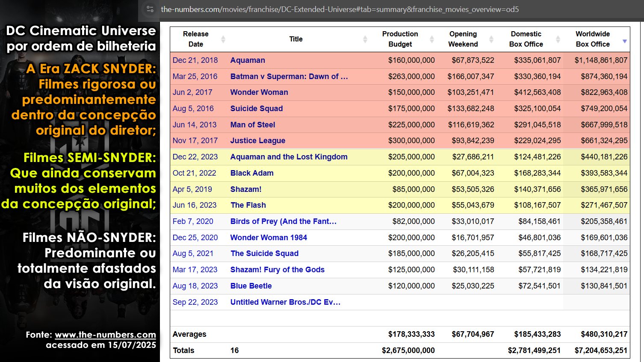Open Aquaman and the Lost Kingdom link
Screen dimensions: 644x362
[x=289, y=157]
